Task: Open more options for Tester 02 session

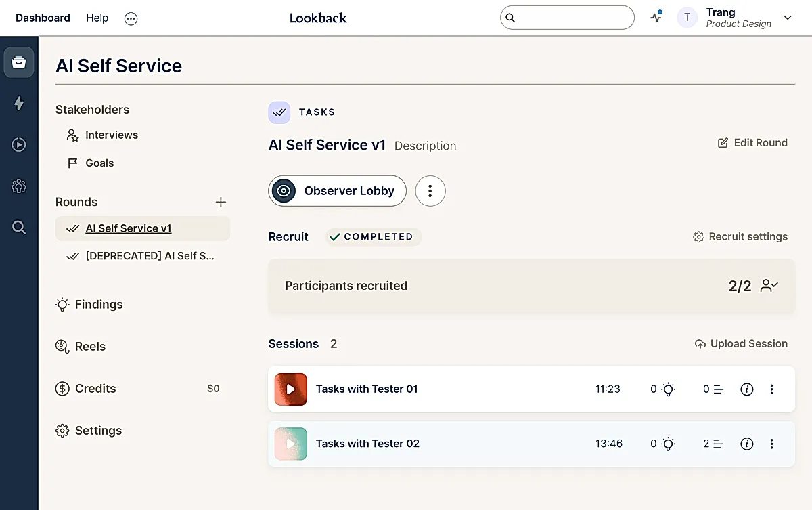Action: tap(772, 444)
